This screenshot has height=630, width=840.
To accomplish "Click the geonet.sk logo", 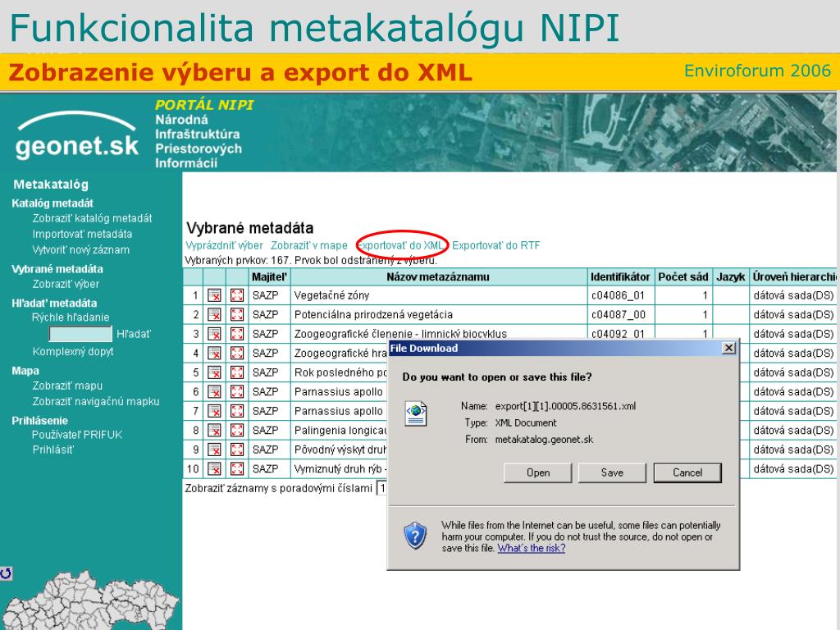I will click(x=77, y=135).
